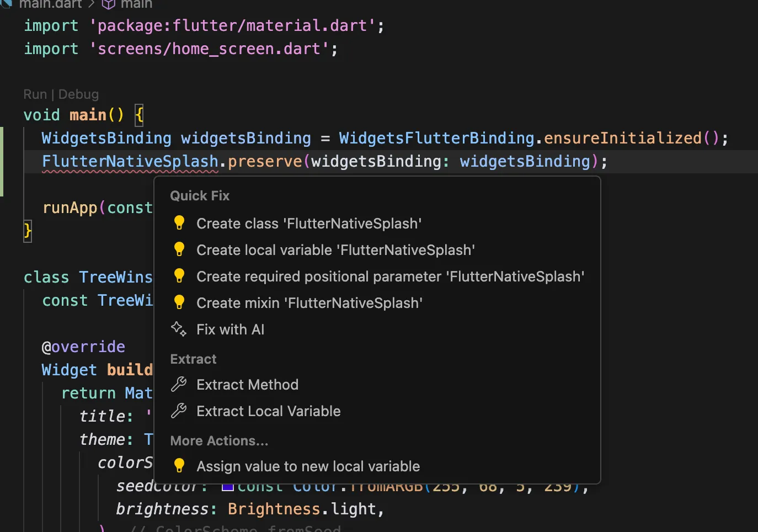
Task: Choose Create mixin 'FlutterNativeSplash'
Action: (x=377, y=303)
